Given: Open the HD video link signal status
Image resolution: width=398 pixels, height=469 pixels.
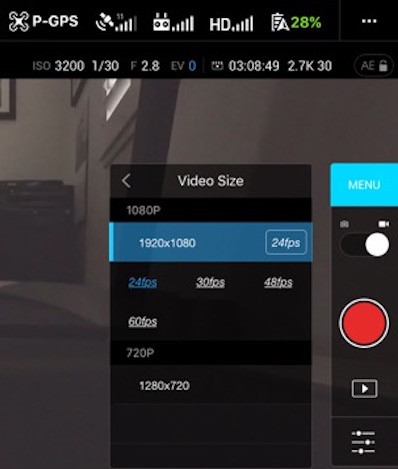Looking at the screenshot, I should point(231,24).
